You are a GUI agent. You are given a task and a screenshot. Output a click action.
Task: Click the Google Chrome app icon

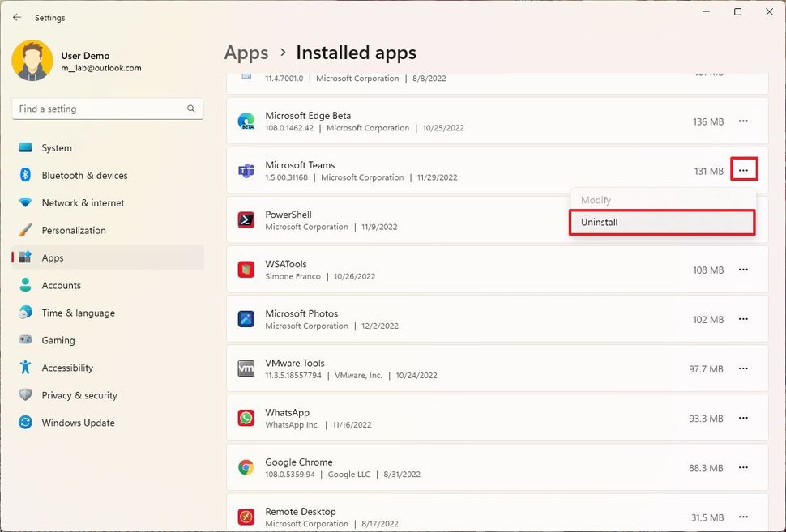(246, 467)
